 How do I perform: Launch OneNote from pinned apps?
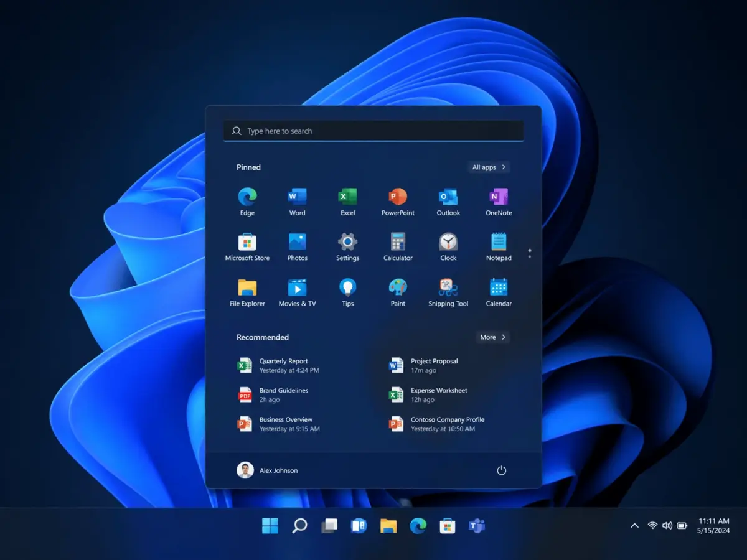[499, 202]
